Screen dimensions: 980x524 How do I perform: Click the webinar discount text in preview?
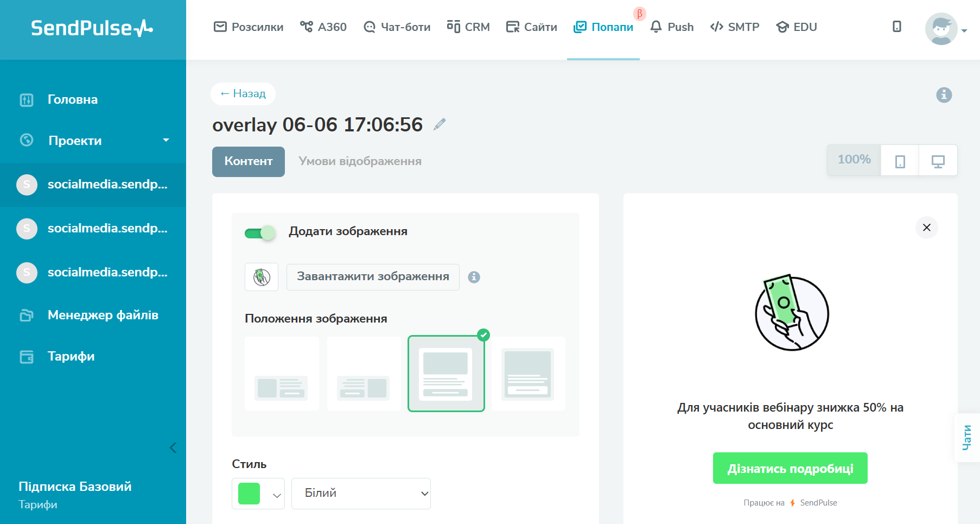(790, 416)
